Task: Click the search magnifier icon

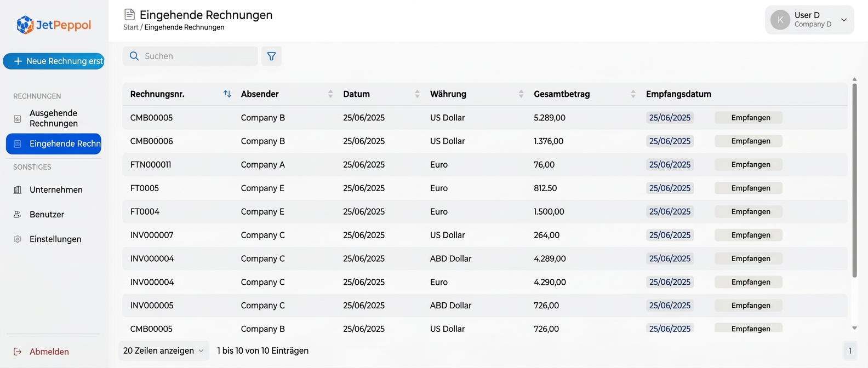Action: pyautogui.click(x=134, y=56)
